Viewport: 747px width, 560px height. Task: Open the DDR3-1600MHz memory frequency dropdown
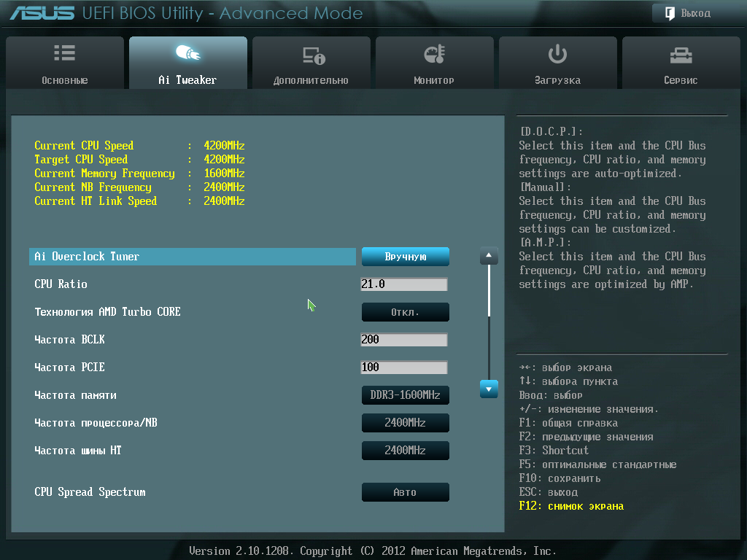point(406,395)
